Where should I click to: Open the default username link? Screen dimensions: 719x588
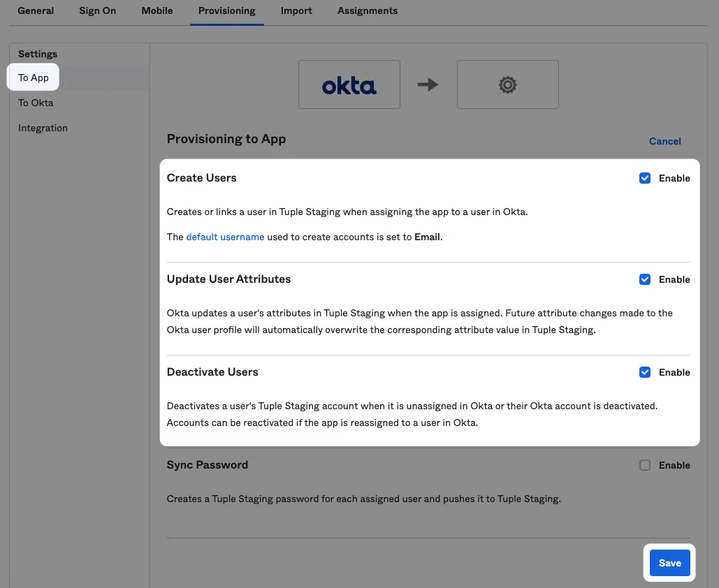pos(224,236)
